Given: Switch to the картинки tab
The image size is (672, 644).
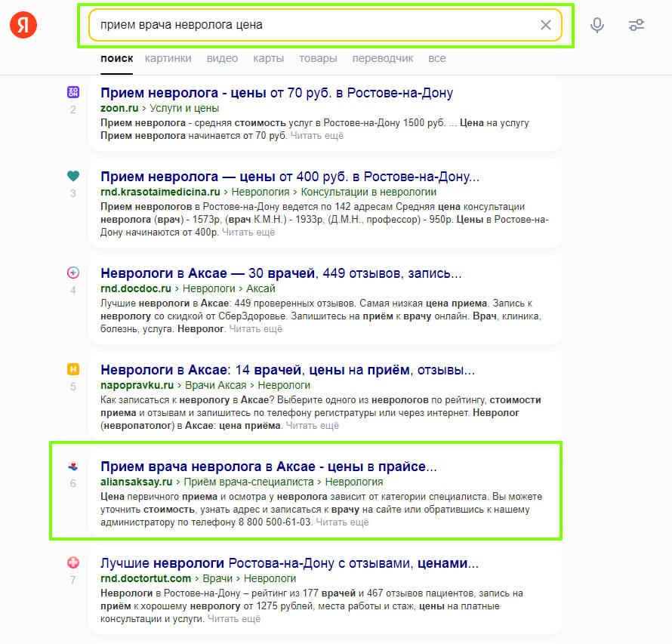Looking at the screenshot, I should tap(168, 58).
